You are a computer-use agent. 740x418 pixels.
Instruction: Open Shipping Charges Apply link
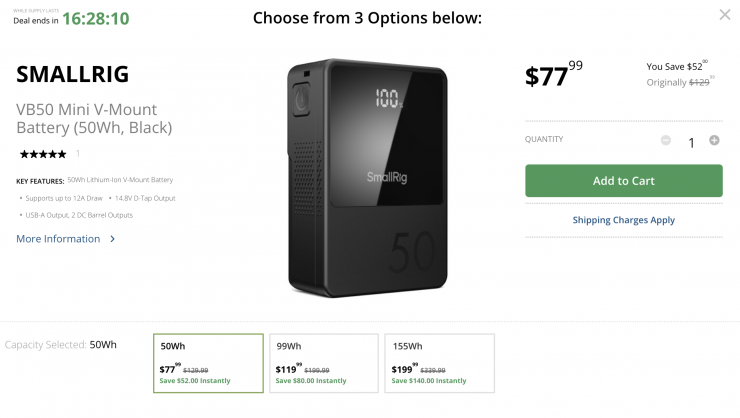(623, 220)
